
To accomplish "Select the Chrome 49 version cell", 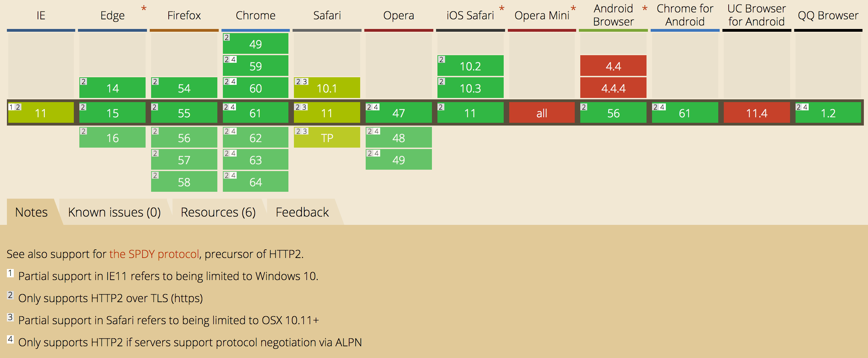I will click(256, 43).
